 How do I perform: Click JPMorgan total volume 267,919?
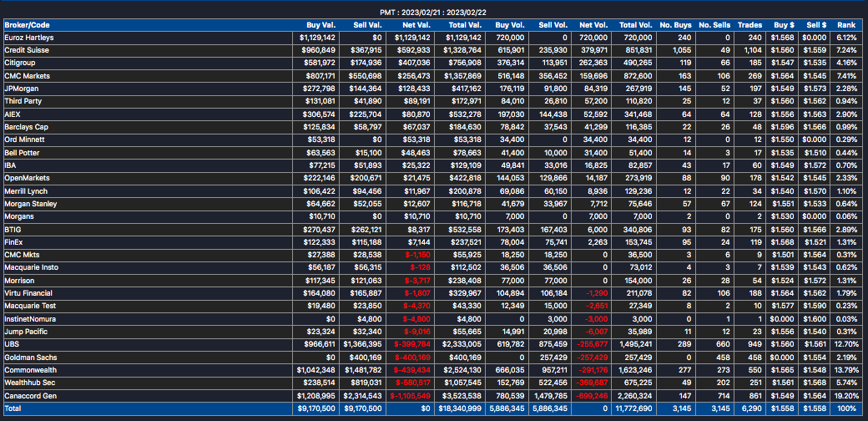tap(638, 88)
